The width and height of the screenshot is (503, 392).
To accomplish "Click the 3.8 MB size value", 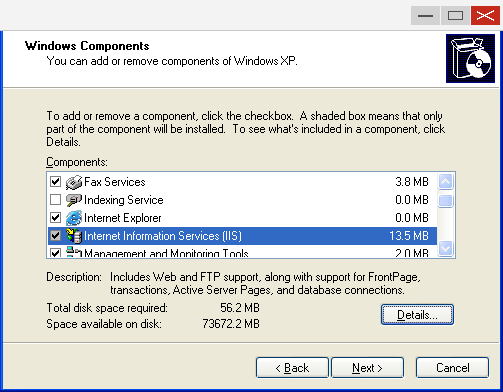I will (412, 182).
